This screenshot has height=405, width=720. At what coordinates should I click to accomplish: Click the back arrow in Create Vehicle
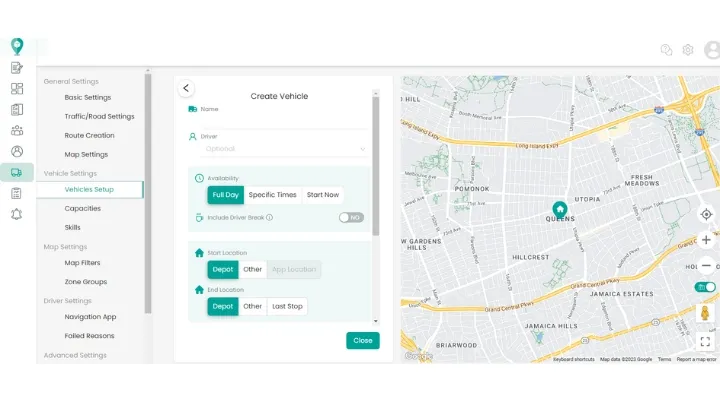[x=186, y=89]
